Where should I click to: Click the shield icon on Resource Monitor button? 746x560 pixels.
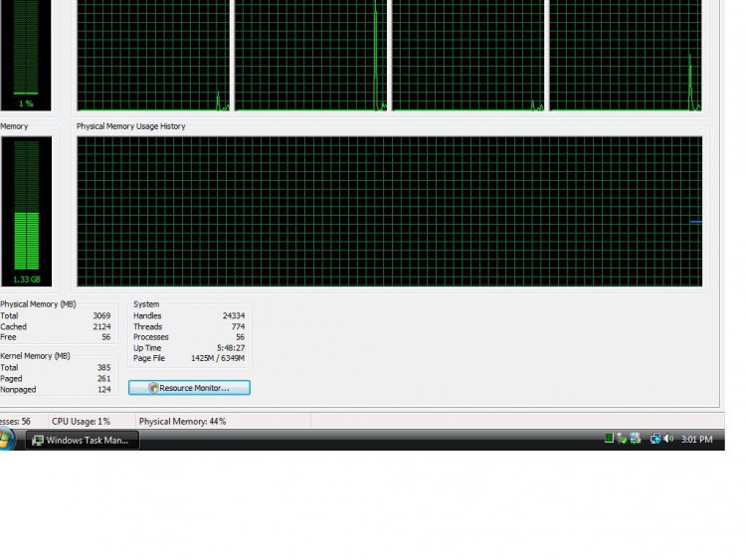(x=153, y=388)
